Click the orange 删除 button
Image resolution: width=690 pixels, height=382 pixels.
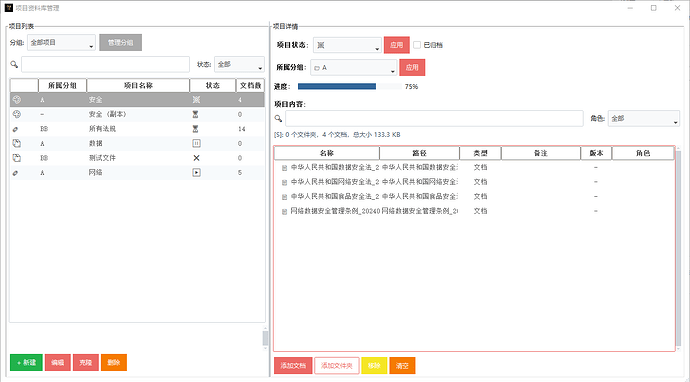tap(114, 362)
